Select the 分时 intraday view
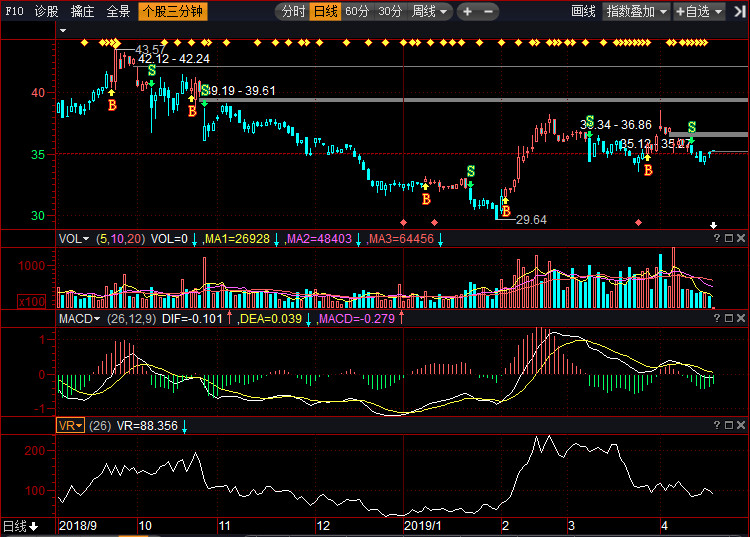The image size is (750, 537). click(293, 12)
